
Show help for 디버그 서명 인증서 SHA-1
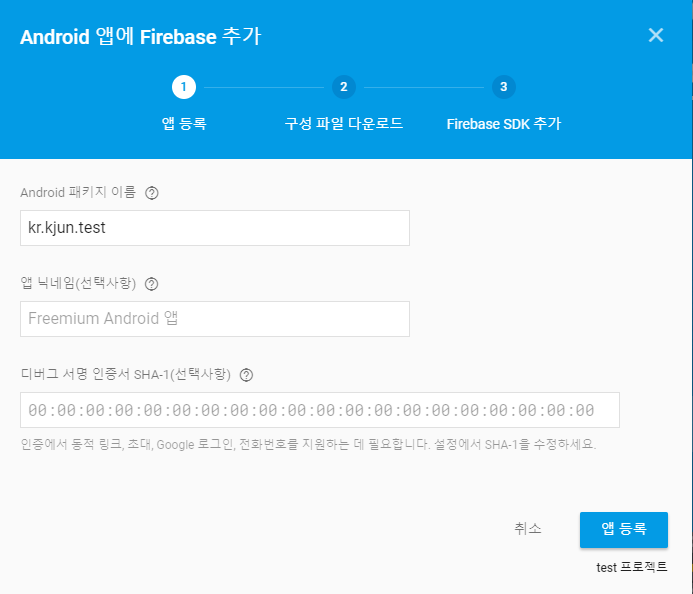pyautogui.click(x=246, y=375)
